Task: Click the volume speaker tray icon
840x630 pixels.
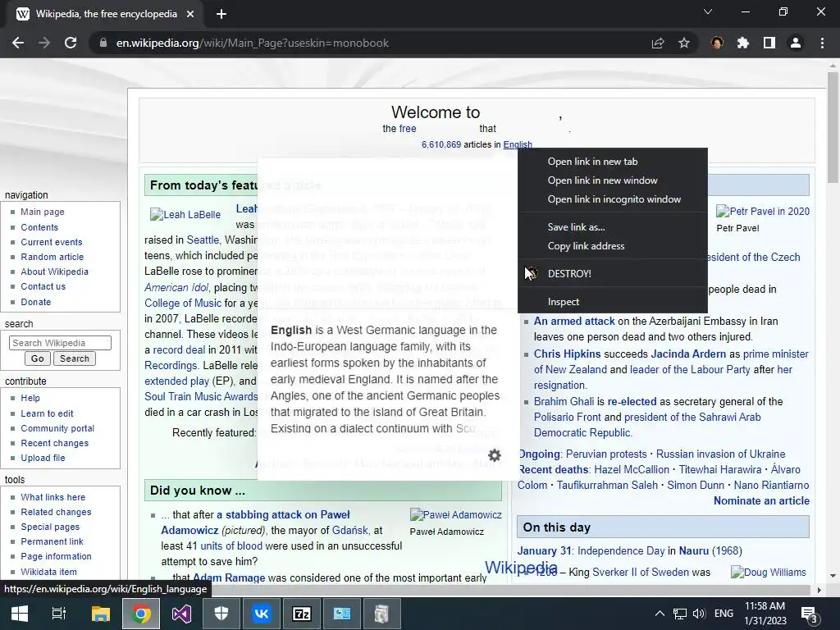Action: (699, 614)
